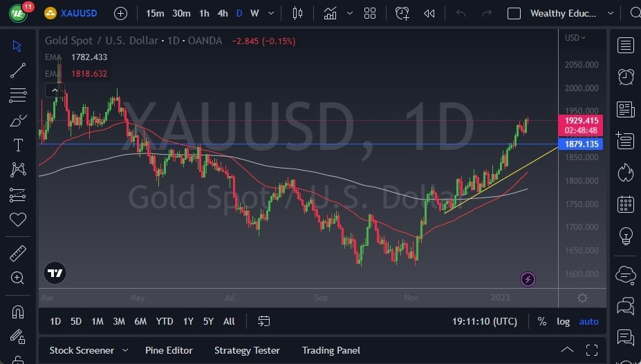Click the purple lightning bolt icon
Image resolution: width=641 pixels, height=364 pixels.
coord(528,280)
